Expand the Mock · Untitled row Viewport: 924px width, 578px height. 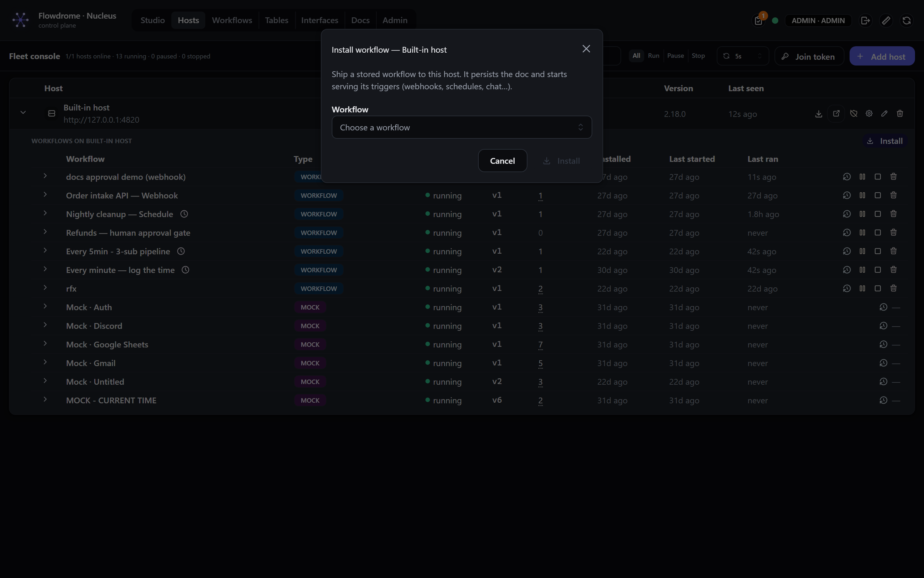point(45,381)
